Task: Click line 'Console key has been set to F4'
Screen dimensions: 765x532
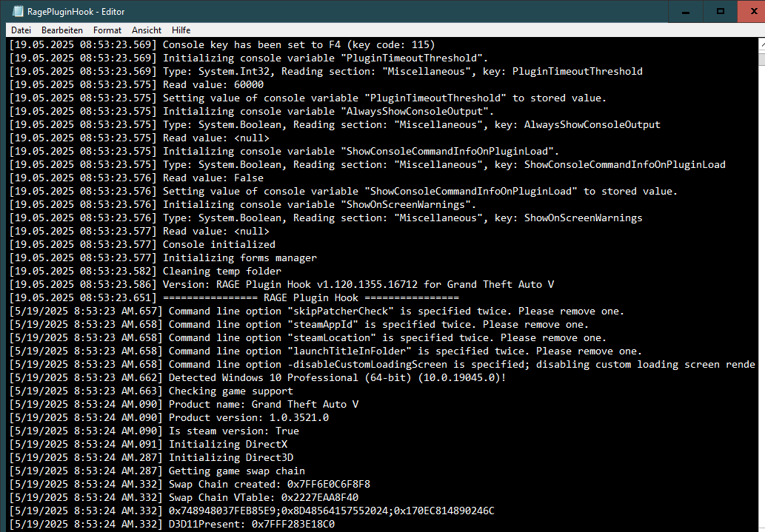Action: [222, 45]
